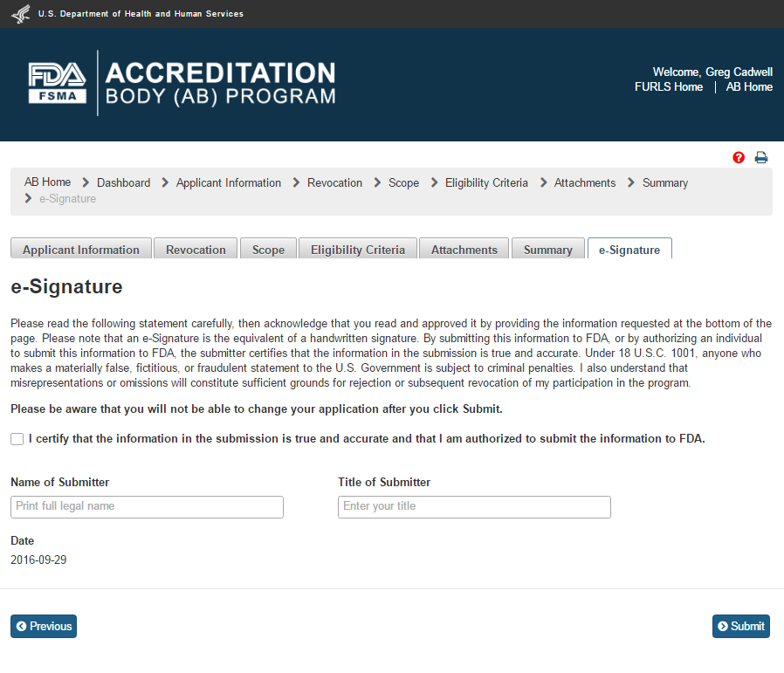Open the Applicant Information tab
The image size is (784, 673).
pyautogui.click(x=81, y=250)
